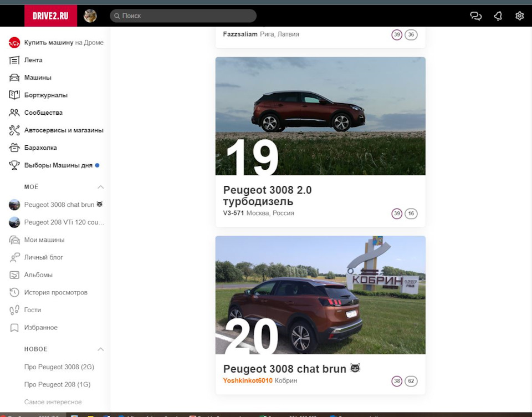Click the История просмотров clock icon
This screenshot has width=532, height=417.
14,292
